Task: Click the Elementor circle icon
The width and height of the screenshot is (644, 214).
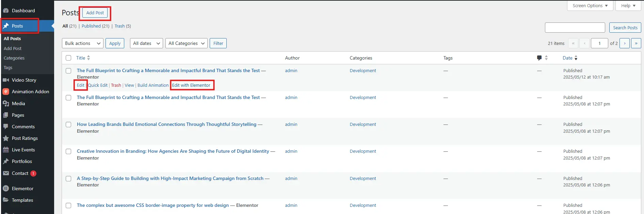Action: click(6, 188)
